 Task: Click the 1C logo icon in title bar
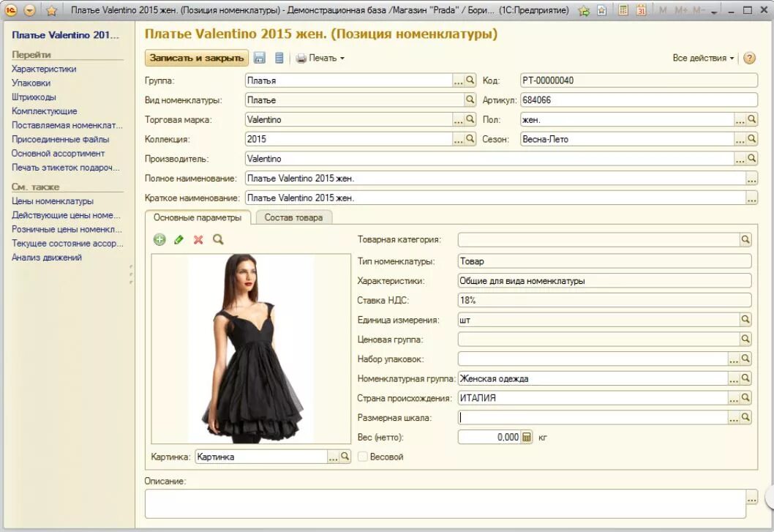[x=10, y=10]
